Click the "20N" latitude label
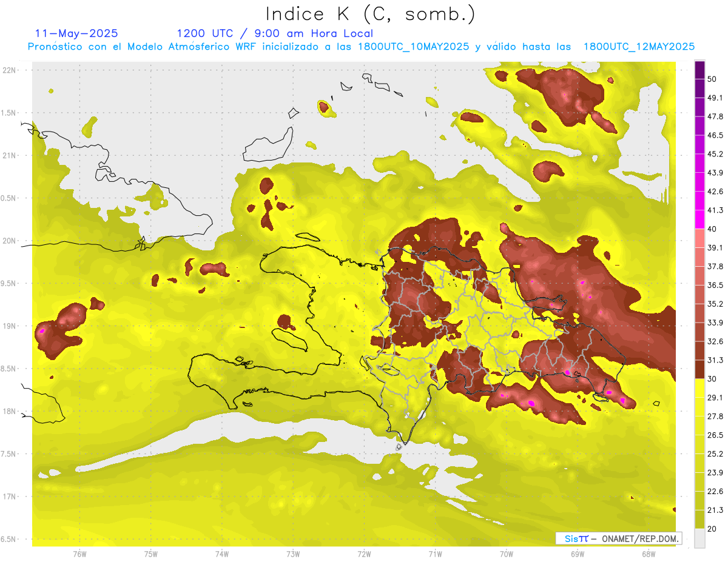Viewport: 728px width, 562px height. [x=10, y=241]
